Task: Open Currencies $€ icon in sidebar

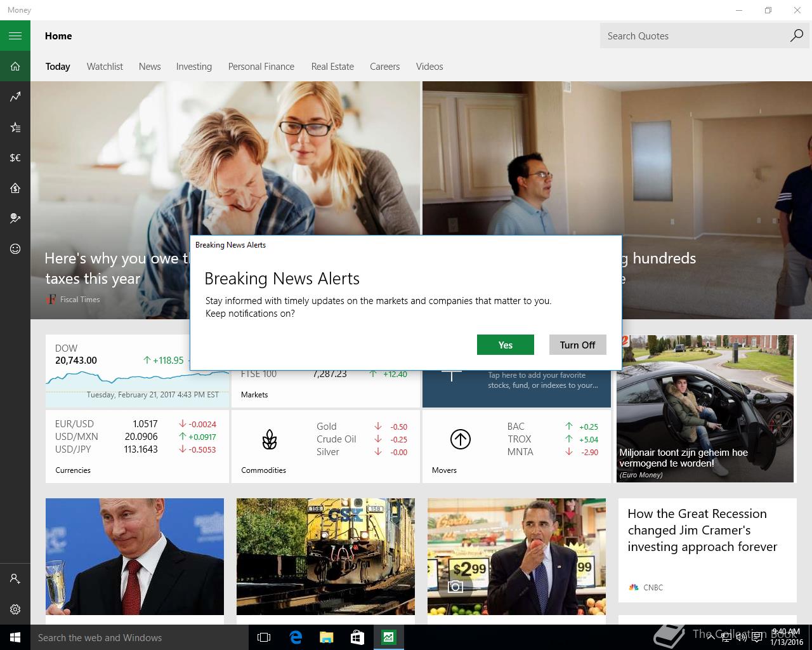Action: point(15,157)
